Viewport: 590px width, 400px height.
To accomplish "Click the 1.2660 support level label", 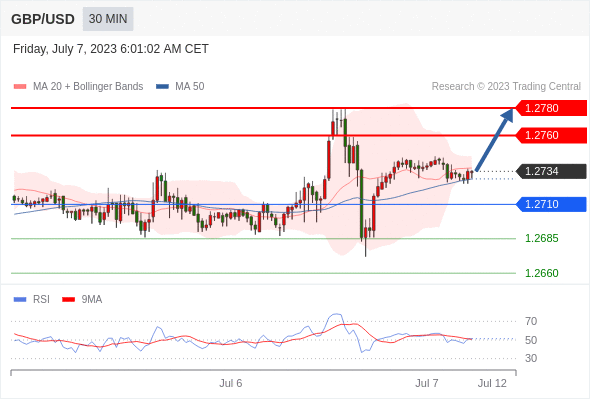I will pyautogui.click(x=541, y=274).
